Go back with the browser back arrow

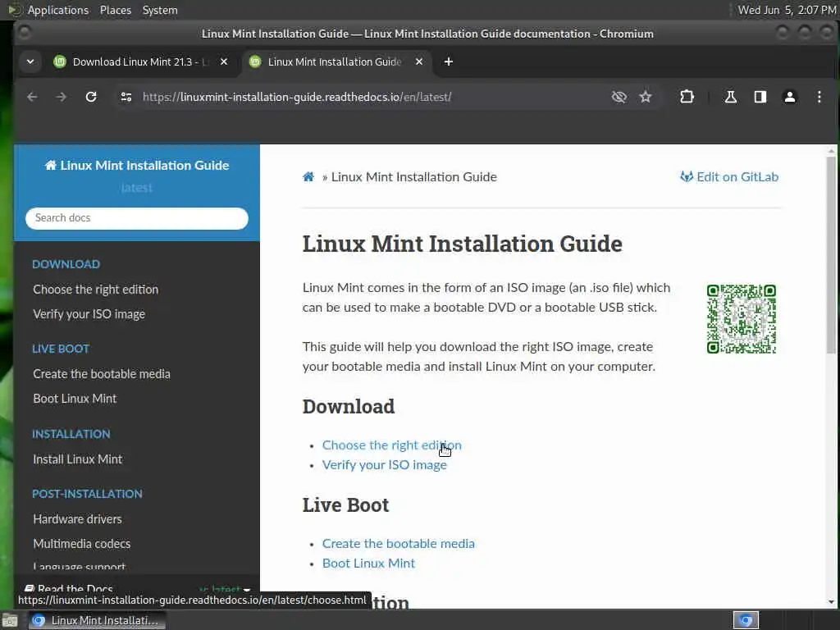[32, 97]
